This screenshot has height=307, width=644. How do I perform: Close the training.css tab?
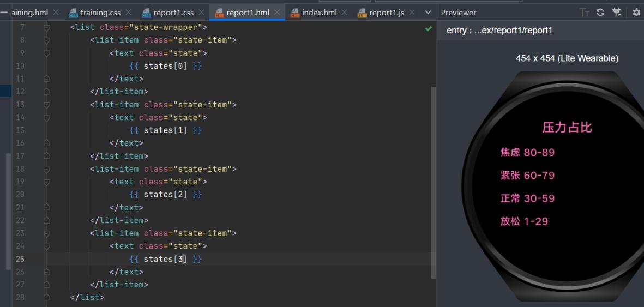[x=129, y=13]
